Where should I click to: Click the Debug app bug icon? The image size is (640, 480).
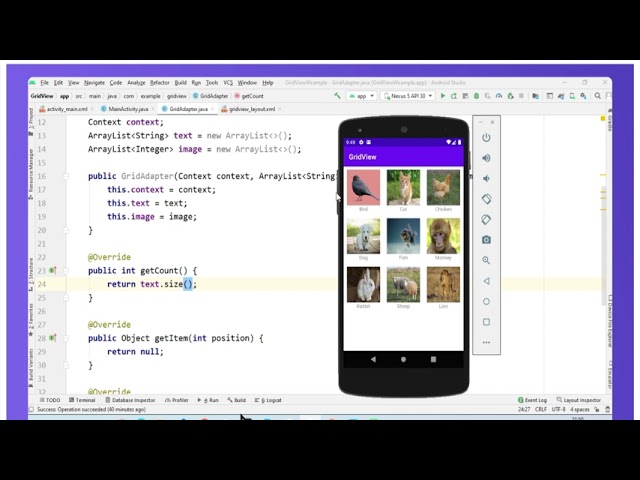[476, 96]
